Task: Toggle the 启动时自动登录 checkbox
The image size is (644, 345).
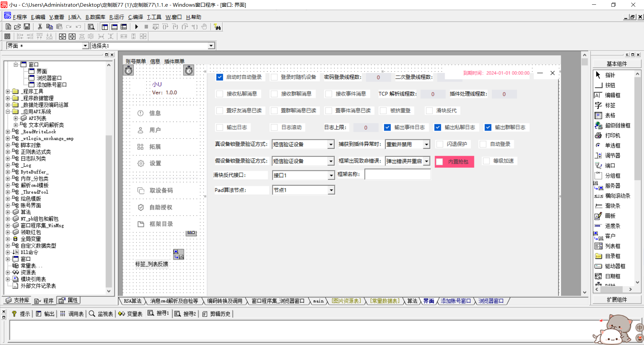Action: pos(220,77)
